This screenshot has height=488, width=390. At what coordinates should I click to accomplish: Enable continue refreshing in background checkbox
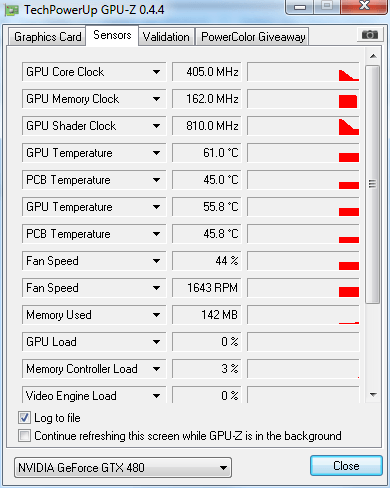[24, 436]
